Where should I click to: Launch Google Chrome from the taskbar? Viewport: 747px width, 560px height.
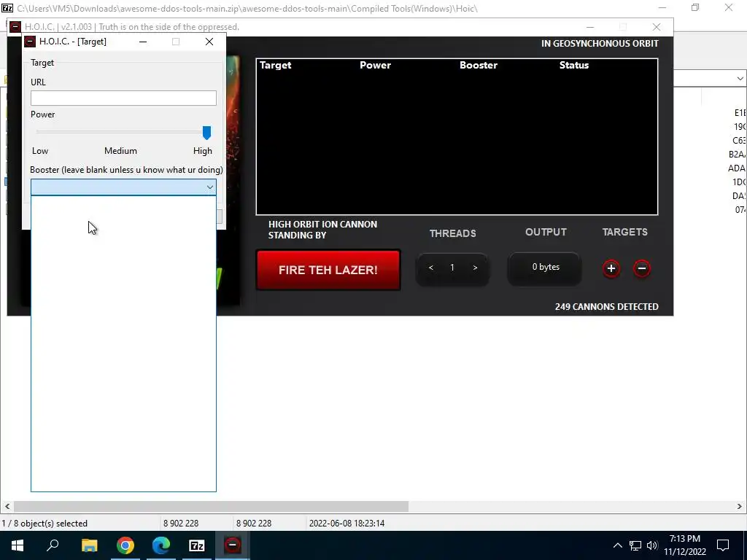pyautogui.click(x=125, y=545)
